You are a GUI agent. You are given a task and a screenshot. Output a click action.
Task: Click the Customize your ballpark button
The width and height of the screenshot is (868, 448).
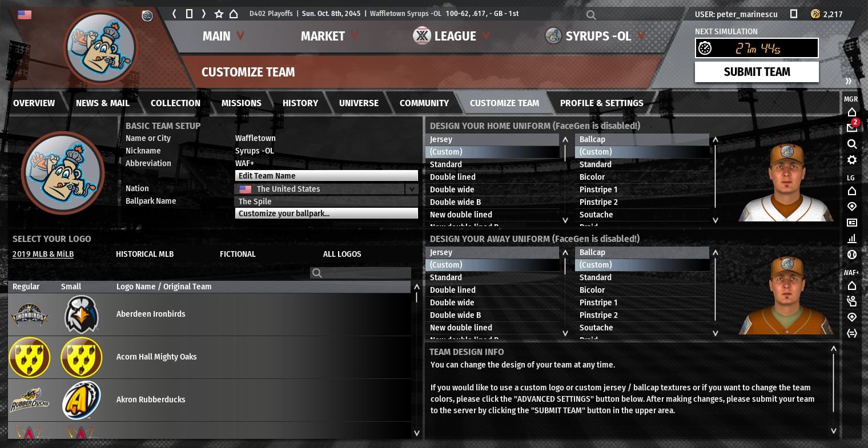326,213
